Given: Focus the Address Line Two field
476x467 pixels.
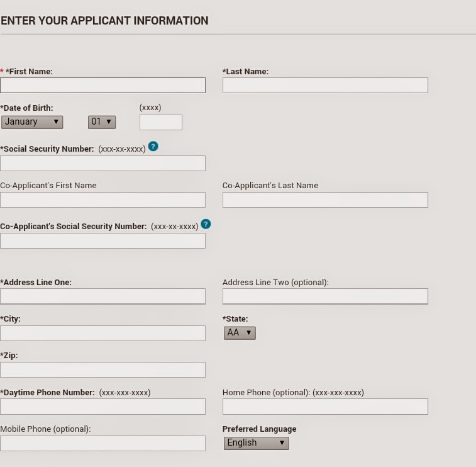Looking at the screenshot, I should (325, 296).
